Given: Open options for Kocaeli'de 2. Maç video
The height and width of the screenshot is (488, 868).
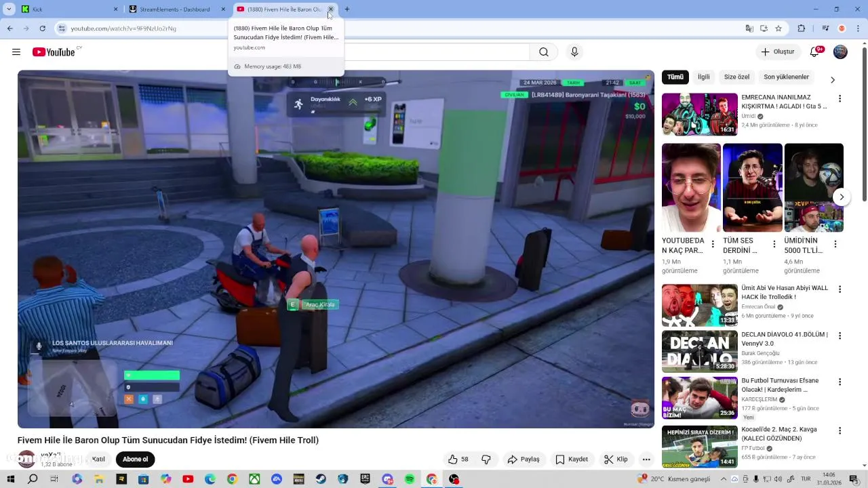Looking at the screenshot, I should 840,431.
